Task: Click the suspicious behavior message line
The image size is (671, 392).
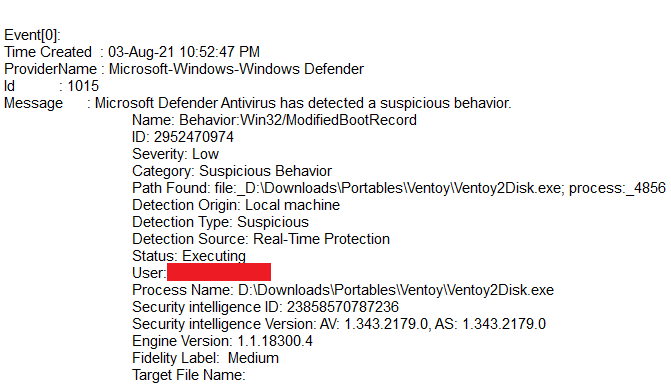Action: point(303,104)
